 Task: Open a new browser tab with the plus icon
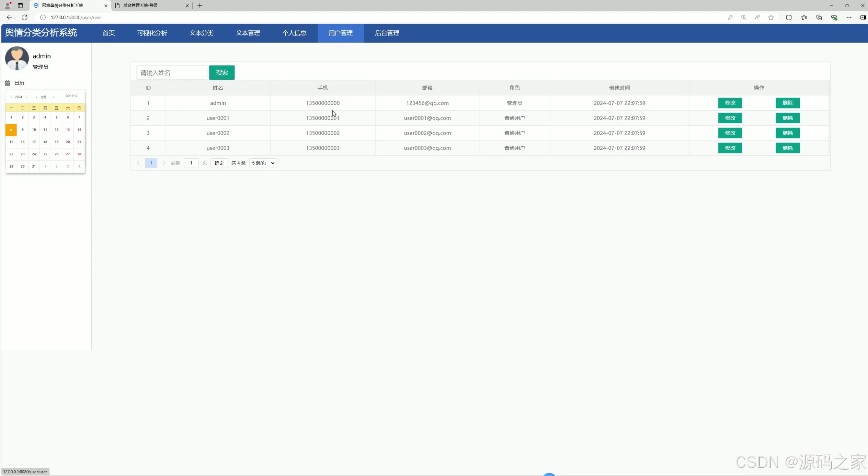pos(200,5)
